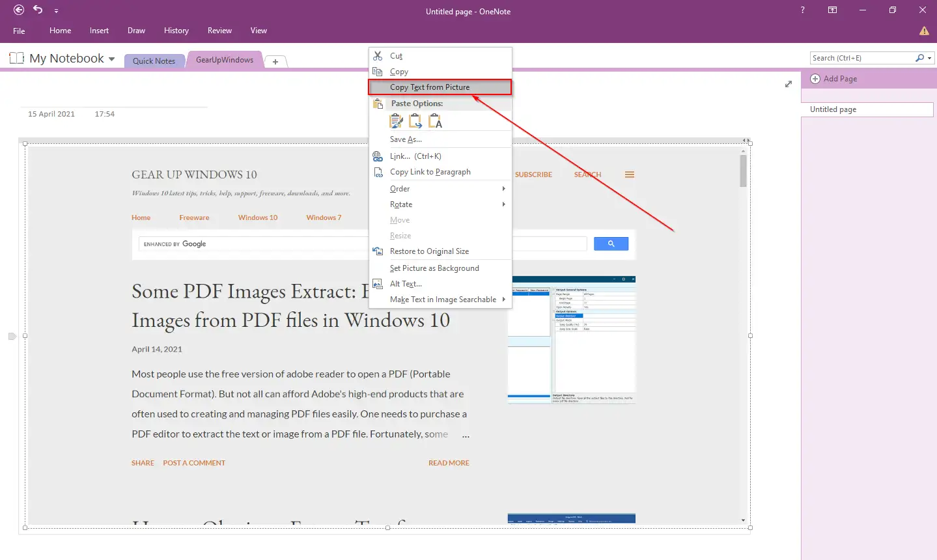This screenshot has height=560, width=937.
Task: Click the warning triangle icon
Action: pyautogui.click(x=924, y=31)
